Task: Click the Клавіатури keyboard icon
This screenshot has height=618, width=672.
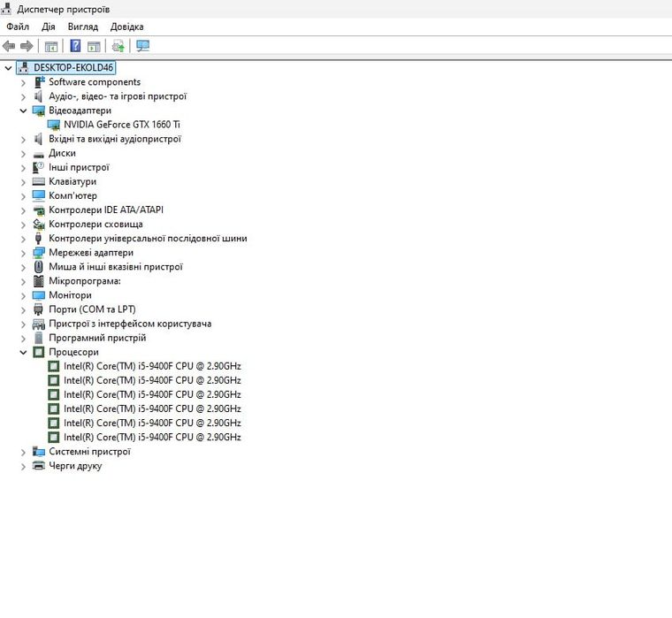Action: pos(39,182)
